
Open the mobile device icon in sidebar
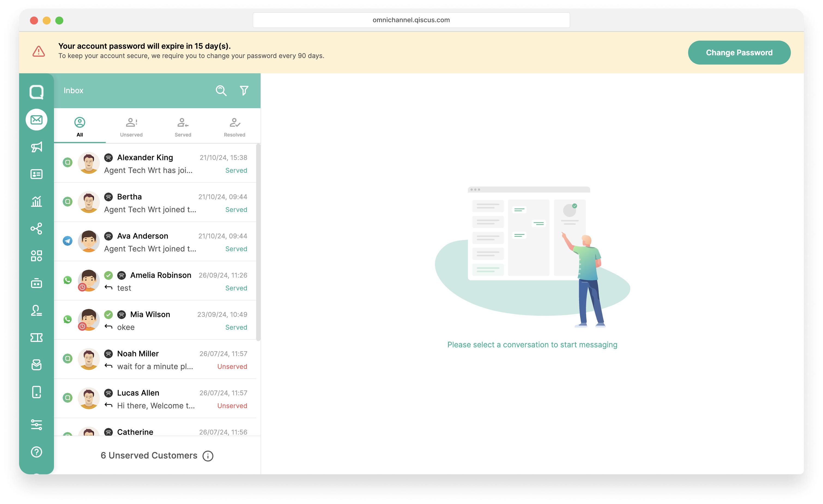click(37, 392)
